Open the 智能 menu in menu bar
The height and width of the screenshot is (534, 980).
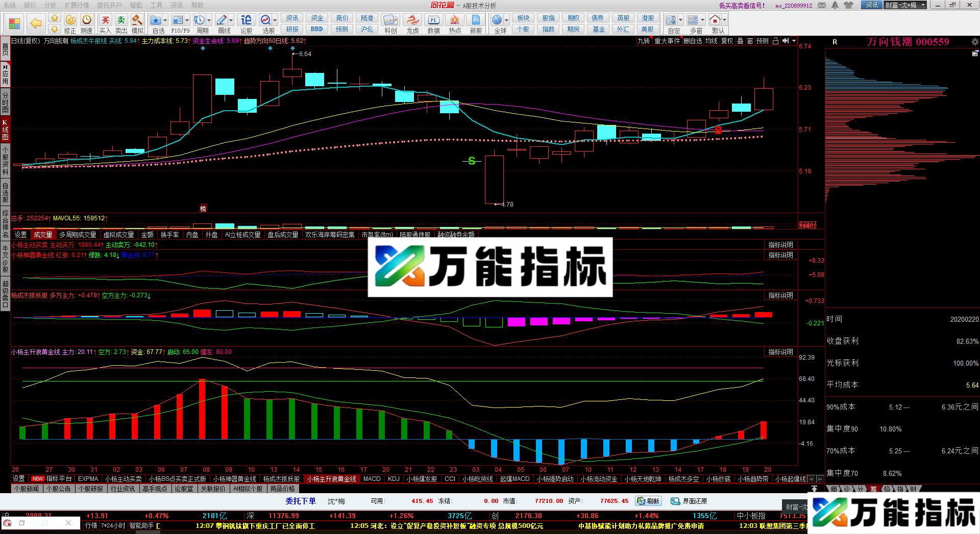coord(137,5)
